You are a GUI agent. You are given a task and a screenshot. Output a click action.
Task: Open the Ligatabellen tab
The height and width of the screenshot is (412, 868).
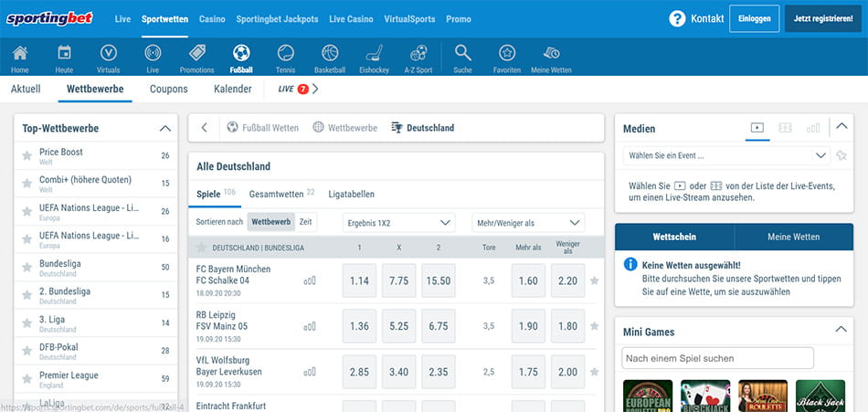(352, 195)
